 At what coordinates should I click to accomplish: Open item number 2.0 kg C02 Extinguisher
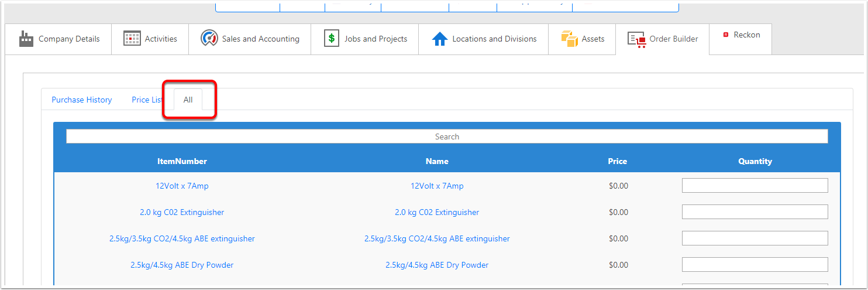[182, 212]
